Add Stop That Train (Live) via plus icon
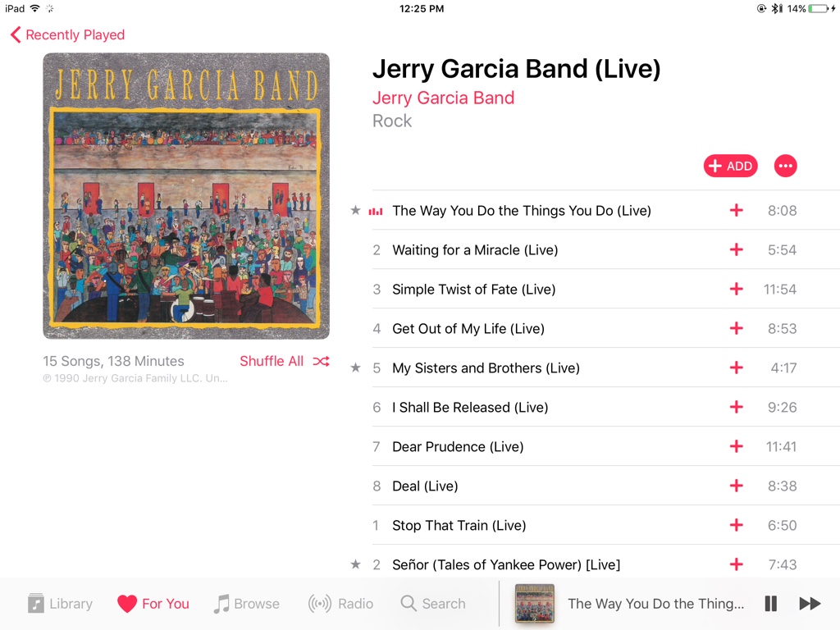Image resolution: width=840 pixels, height=630 pixels. tap(736, 525)
